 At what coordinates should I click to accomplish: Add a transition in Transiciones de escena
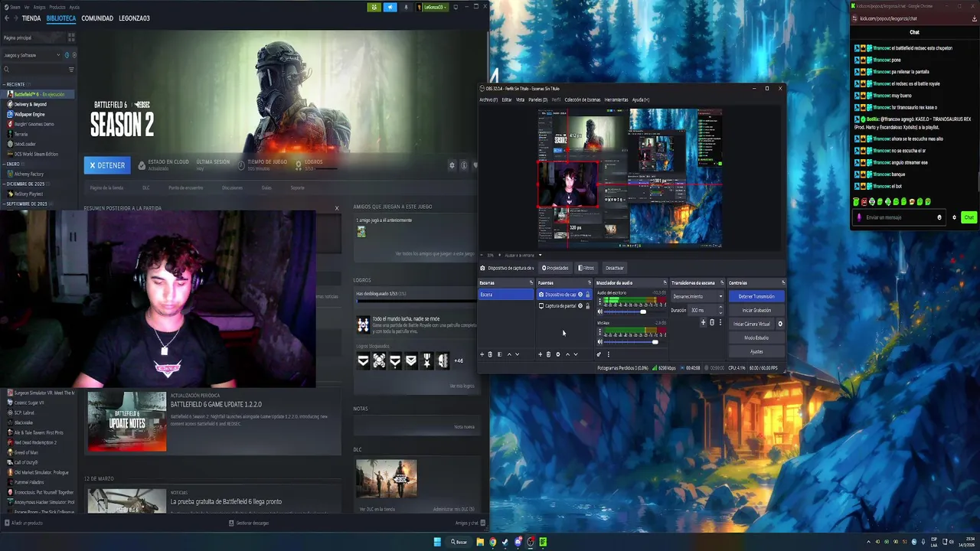tap(703, 322)
